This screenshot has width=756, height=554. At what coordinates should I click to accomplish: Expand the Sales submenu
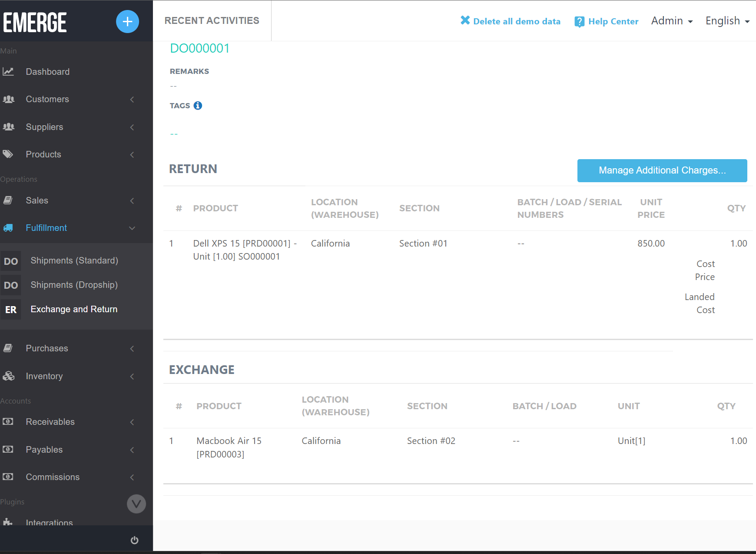click(x=132, y=200)
